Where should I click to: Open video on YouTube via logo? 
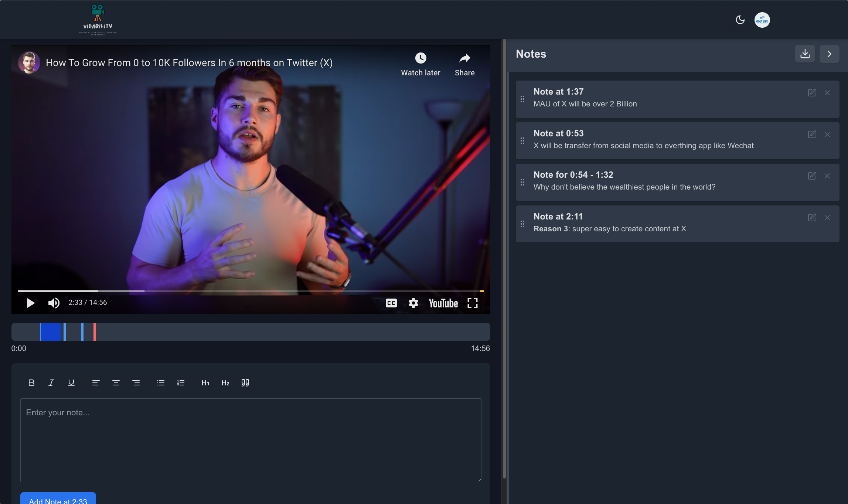click(x=443, y=303)
